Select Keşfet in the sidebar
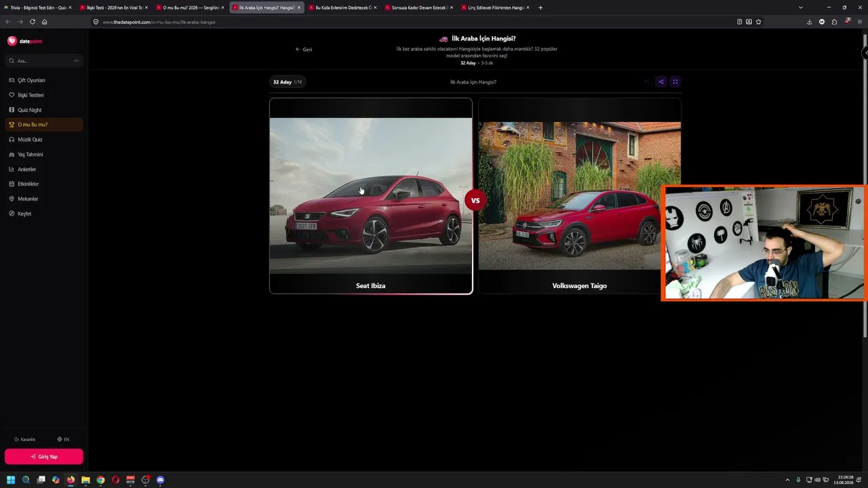868x488 pixels. (x=44, y=214)
